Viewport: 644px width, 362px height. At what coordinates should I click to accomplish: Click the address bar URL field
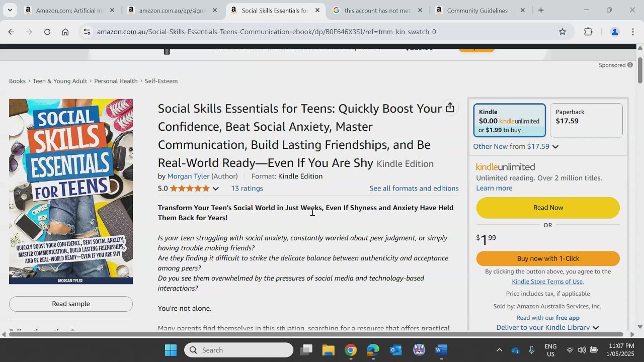[322, 32]
